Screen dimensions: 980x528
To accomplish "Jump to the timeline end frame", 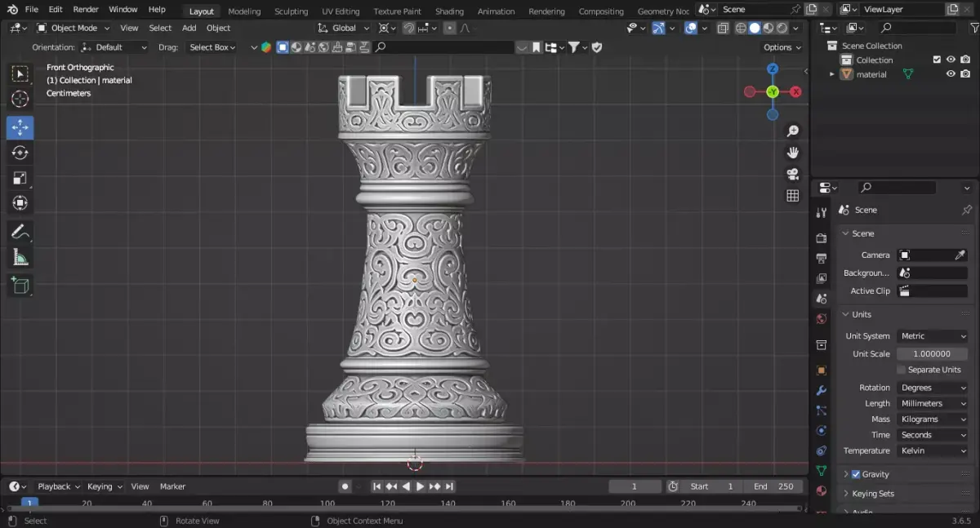I will click(450, 486).
